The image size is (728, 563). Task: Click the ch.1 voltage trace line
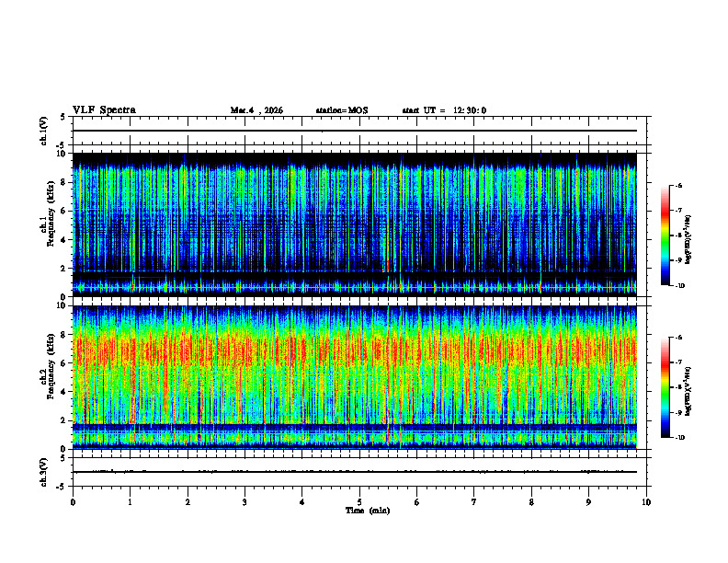(x=355, y=131)
